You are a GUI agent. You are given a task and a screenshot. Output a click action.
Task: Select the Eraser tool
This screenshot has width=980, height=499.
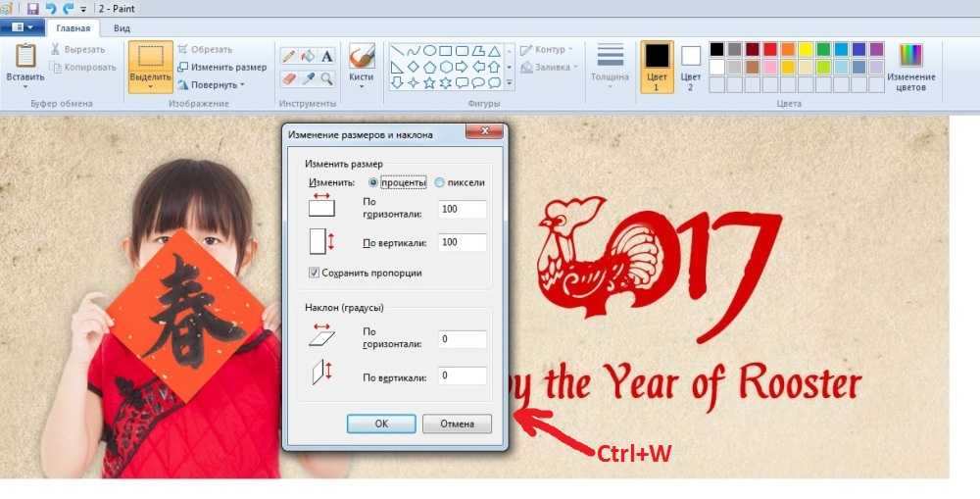coord(289,78)
